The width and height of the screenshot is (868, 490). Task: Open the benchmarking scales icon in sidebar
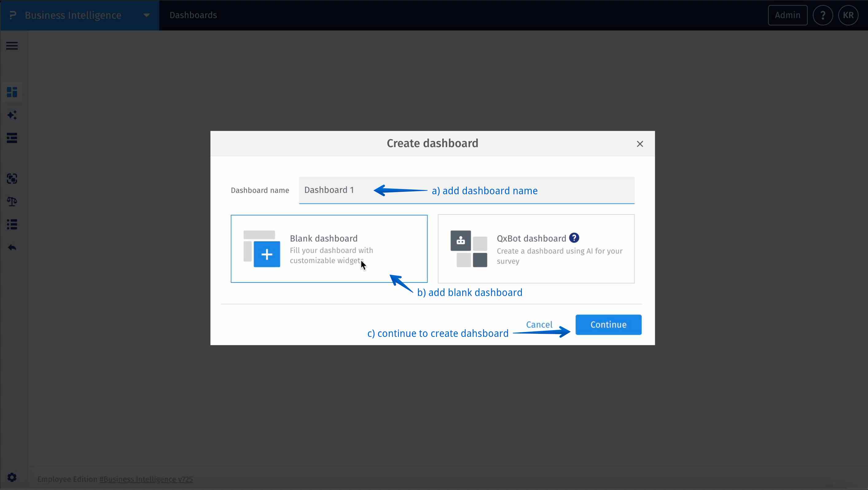pos(12,201)
